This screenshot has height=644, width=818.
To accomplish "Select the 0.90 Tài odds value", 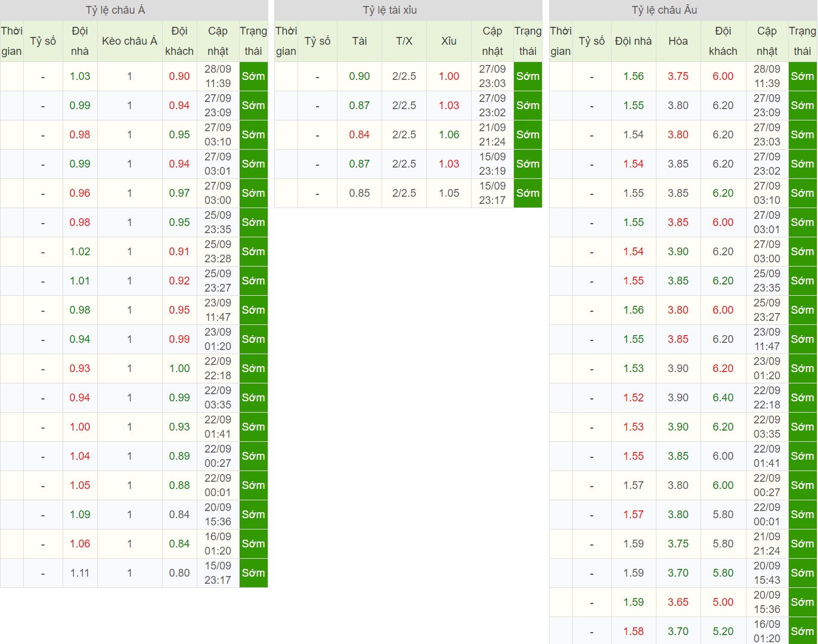I will pyautogui.click(x=360, y=76).
